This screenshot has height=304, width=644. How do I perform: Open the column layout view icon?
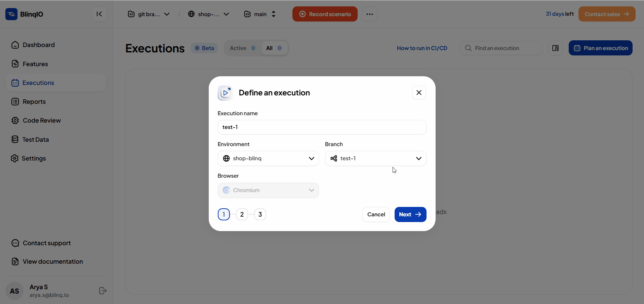click(x=555, y=48)
